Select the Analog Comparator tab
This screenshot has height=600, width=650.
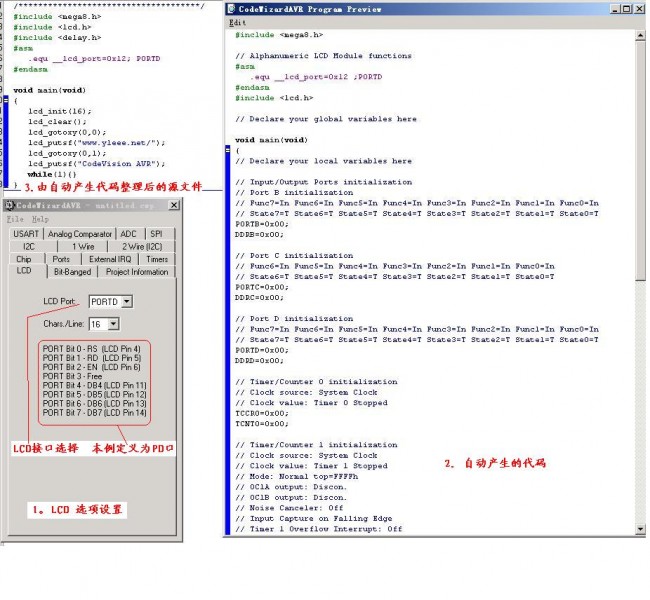(80, 234)
